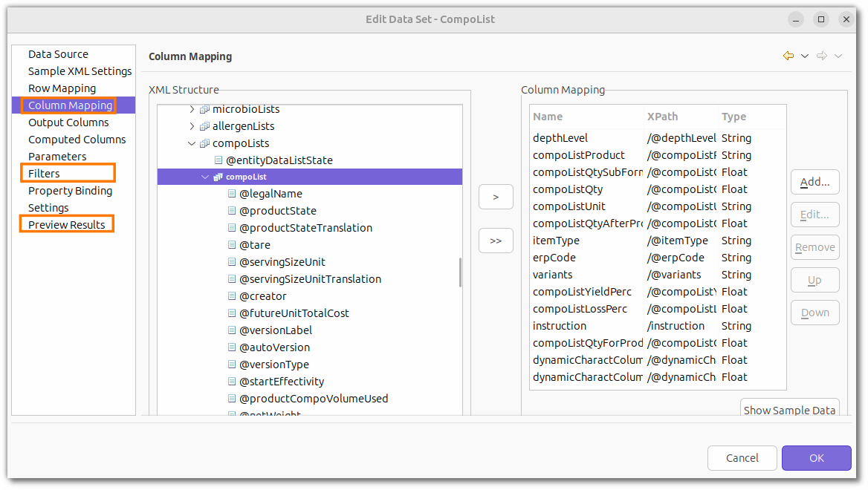Image resolution: width=868 pixels, height=490 pixels.
Task: Sort by the Name column header
Action: tap(587, 117)
